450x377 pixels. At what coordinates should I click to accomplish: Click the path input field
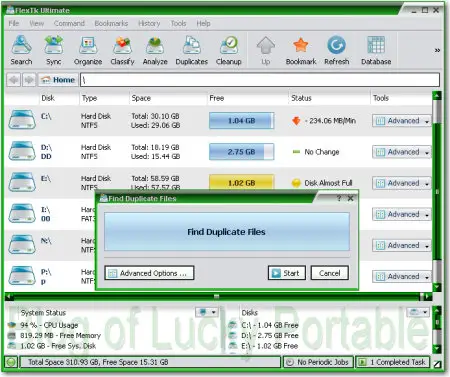coord(260,80)
